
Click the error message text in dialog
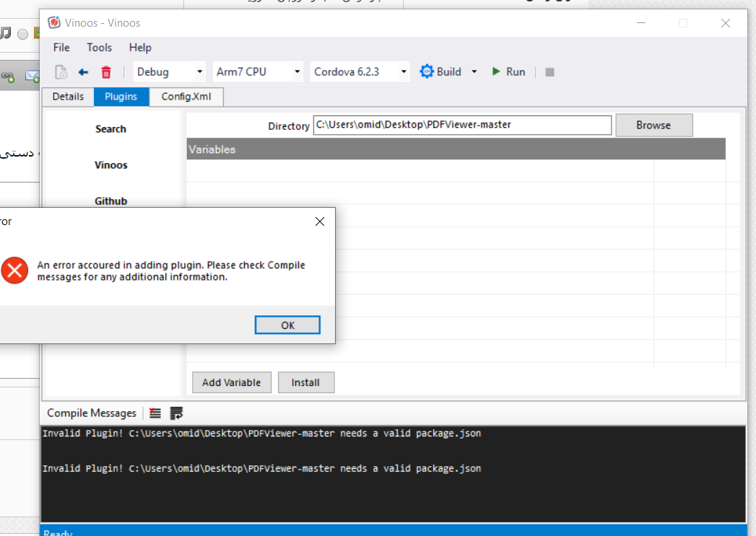(171, 271)
